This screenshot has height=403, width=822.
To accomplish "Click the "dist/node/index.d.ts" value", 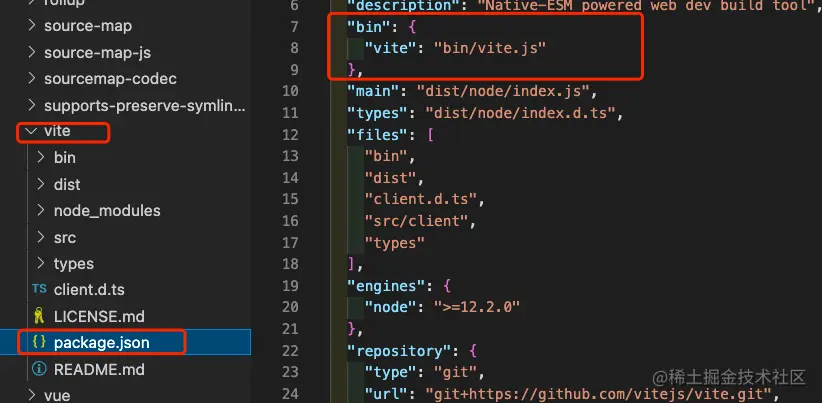I will pyautogui.click(x=520, y=113).
